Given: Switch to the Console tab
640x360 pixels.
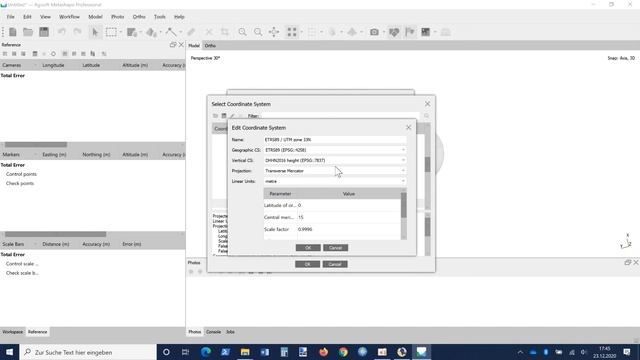Looking at the screenshot, I should coord(213,332).
